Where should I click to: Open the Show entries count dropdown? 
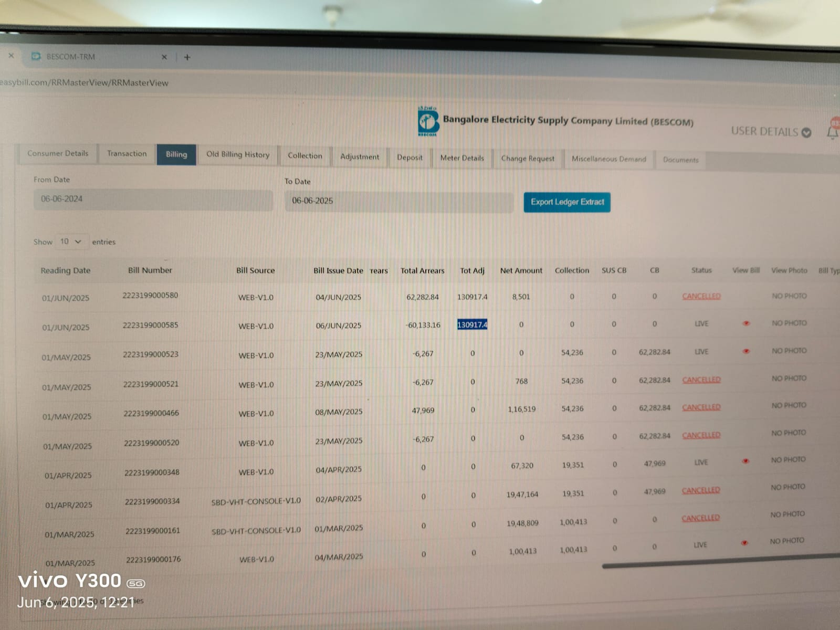[x=71, y=241]
